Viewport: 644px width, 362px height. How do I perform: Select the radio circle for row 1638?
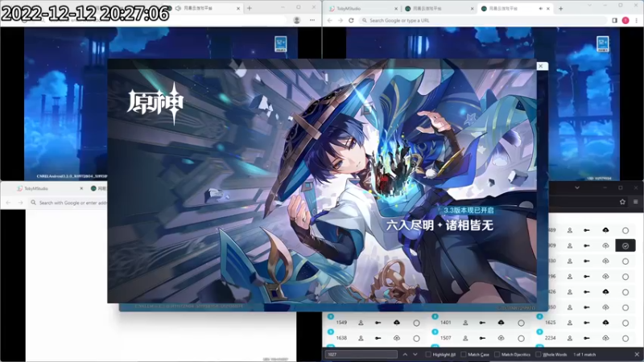pyautogui.click(x=416, y=339)
